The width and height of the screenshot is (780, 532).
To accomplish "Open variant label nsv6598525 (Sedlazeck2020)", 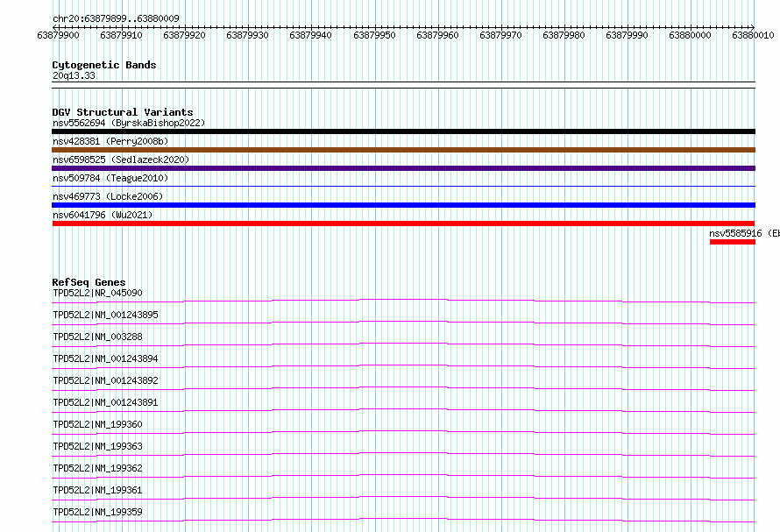I will 121,160.
